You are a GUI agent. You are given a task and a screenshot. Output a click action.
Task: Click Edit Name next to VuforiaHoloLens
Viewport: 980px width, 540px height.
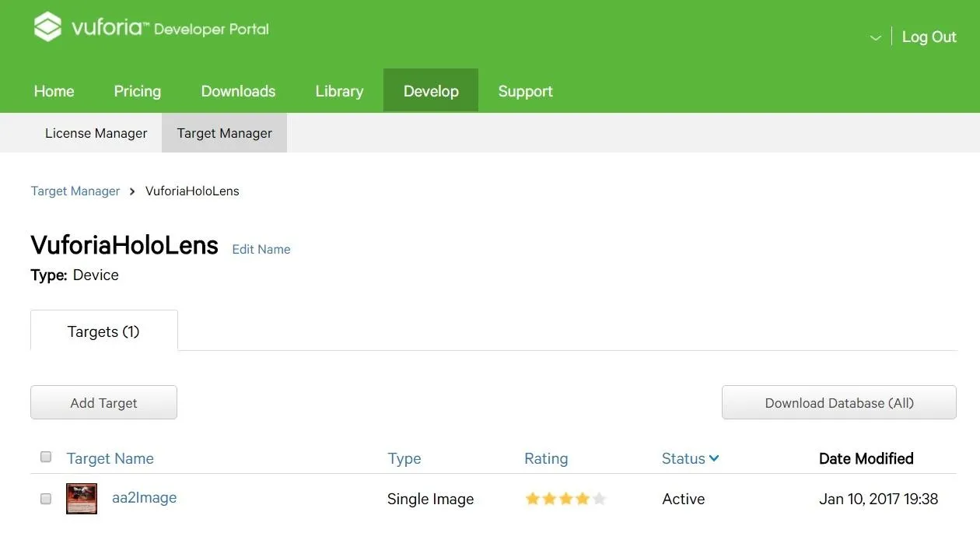click(x=261, y=249)
